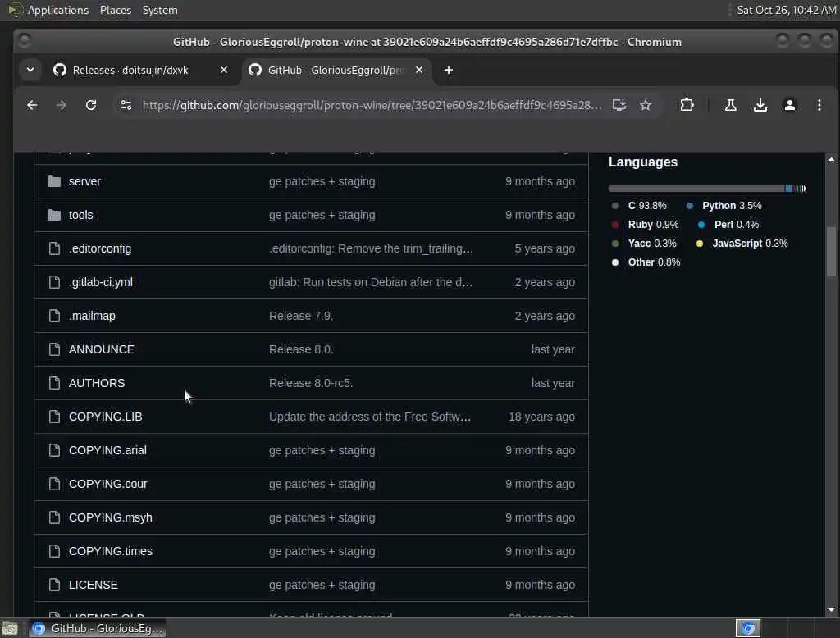Open the ANNOUNCE file

[x=102, y=350]
